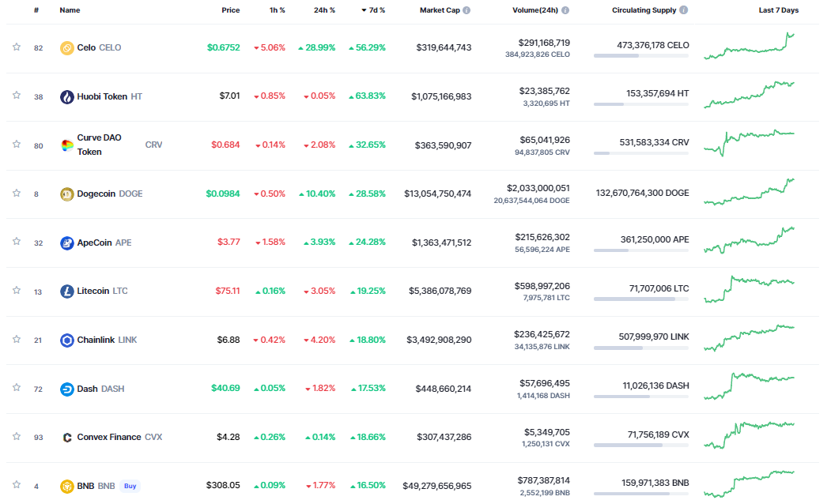Image resolution: width=831 pixels, height=504 pixels.
Task: Click Celo price $0.6752
Action: pyautogui.click(x=224, y=47)
